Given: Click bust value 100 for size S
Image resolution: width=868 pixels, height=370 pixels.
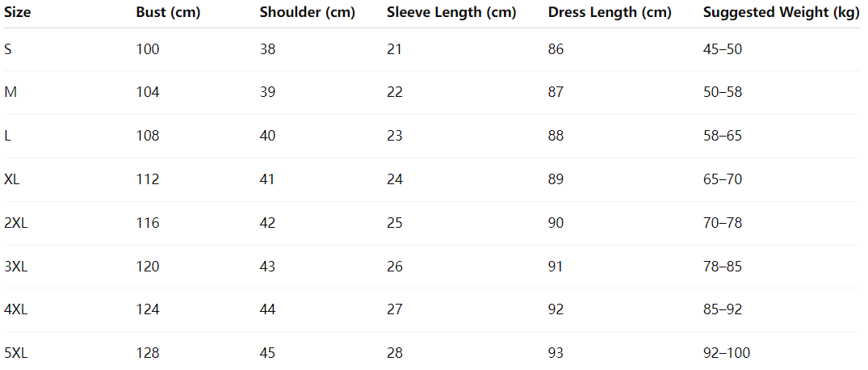Looking at the screenshot, I should pyautogui.click(x=148, y=49).
